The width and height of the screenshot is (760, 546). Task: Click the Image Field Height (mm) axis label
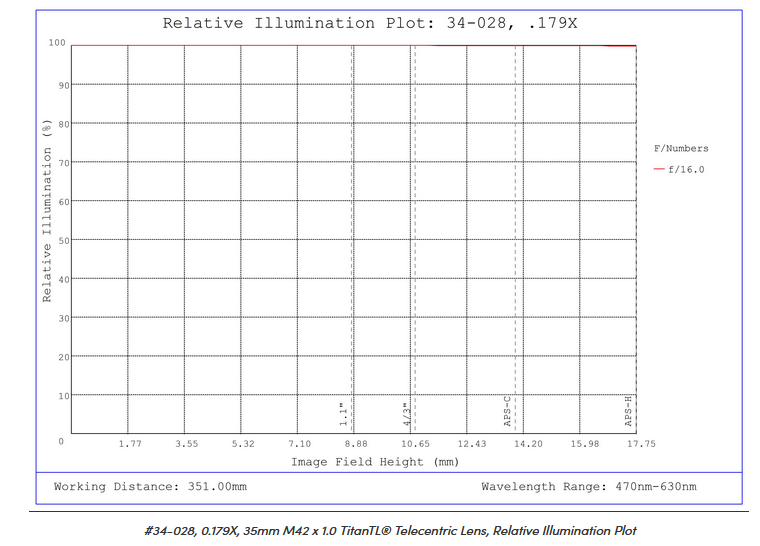375,462
